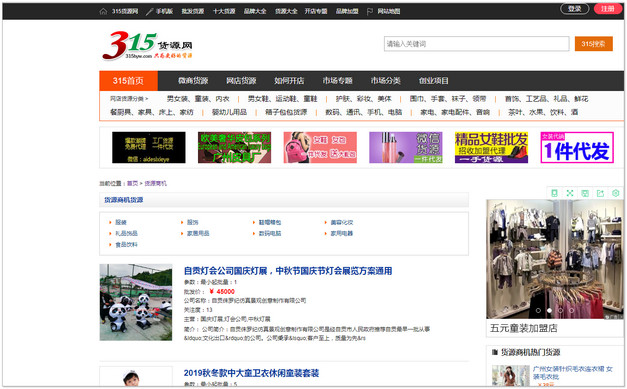Open 茶叶、水果、饮料、酒 category link
Viewport: 627px width, 389px height.
point(543,112)
